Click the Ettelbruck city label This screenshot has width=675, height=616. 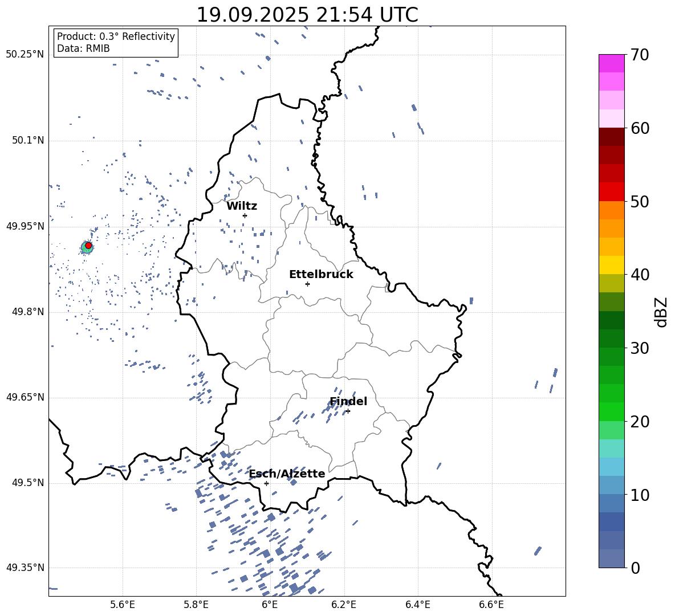pos(321,275)
